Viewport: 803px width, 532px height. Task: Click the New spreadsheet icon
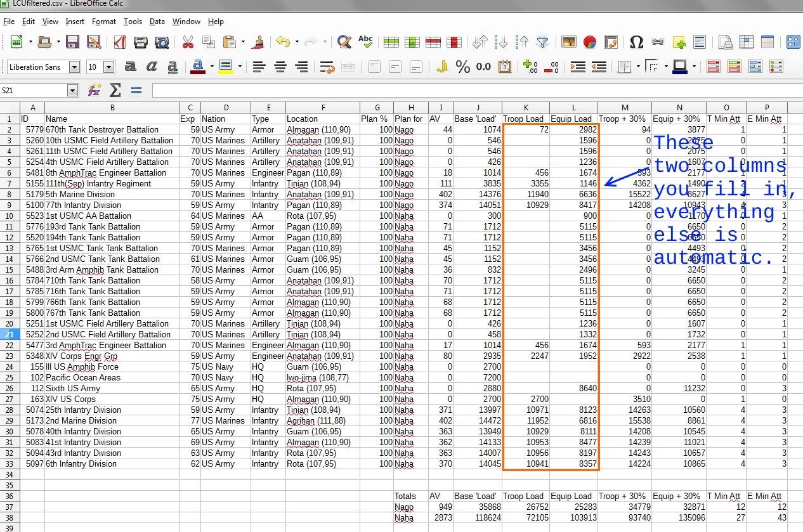point(16,42)
